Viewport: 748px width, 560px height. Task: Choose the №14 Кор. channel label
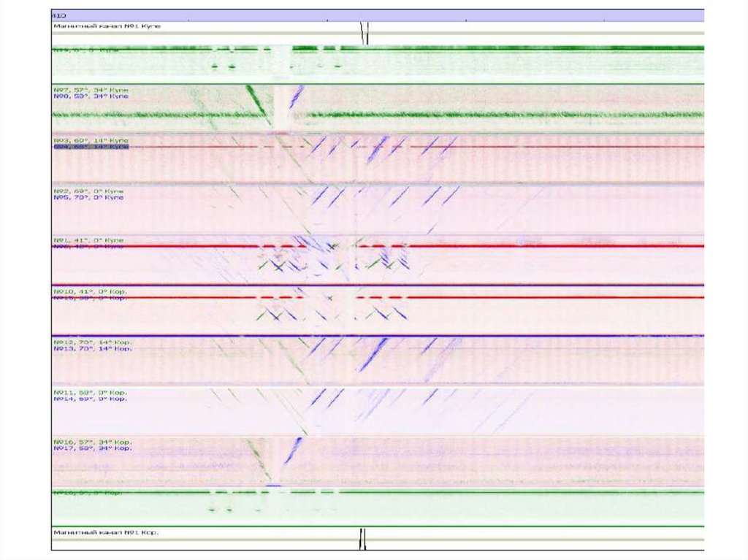point(90,399)
